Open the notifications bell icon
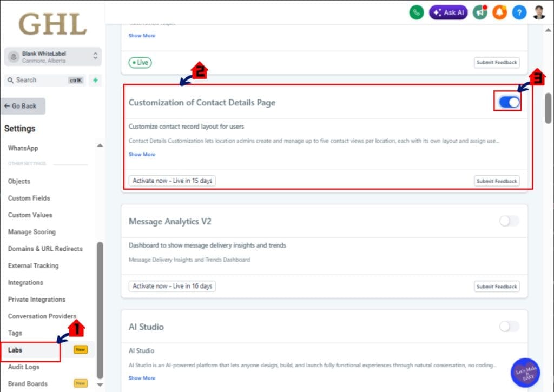 [499, 12]
